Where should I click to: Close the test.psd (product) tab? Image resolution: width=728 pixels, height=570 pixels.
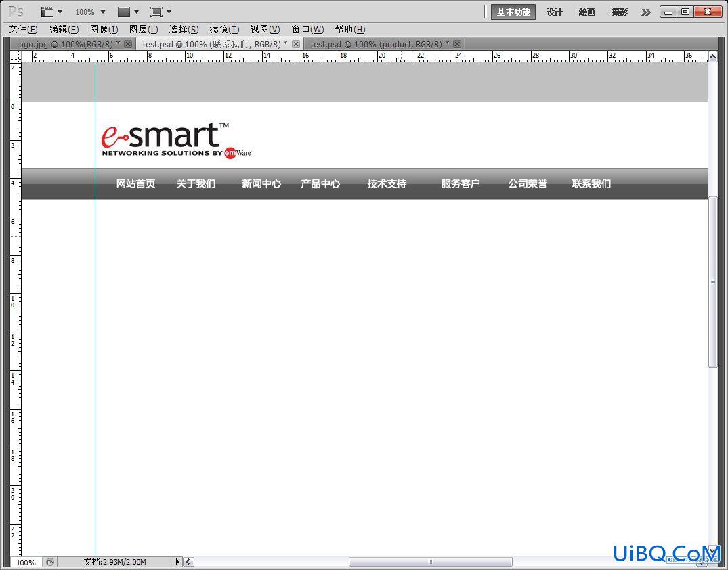click(x=457, y=43)
